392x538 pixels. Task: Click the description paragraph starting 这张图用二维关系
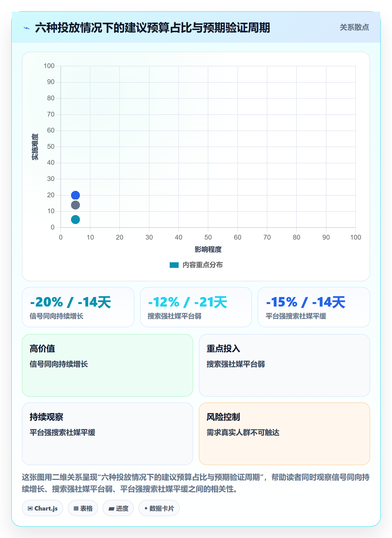(x=196, y=483)
